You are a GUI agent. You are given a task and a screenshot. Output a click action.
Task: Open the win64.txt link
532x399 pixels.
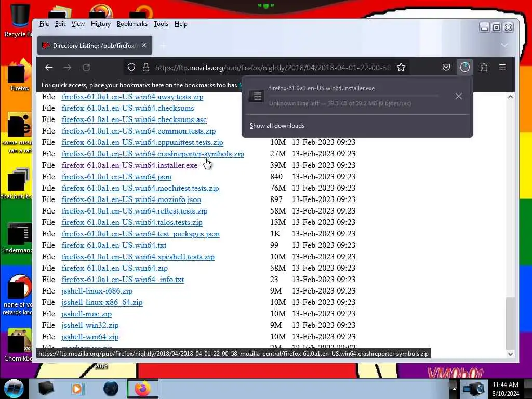pos(114,245)
